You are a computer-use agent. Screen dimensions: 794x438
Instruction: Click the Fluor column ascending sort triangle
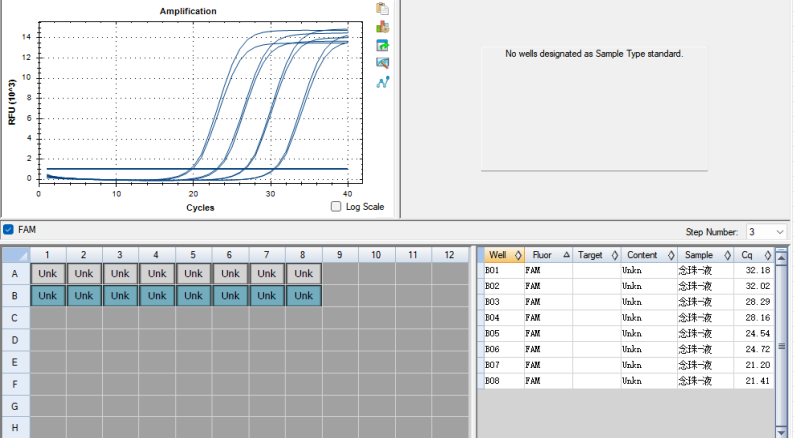[566, 255]
